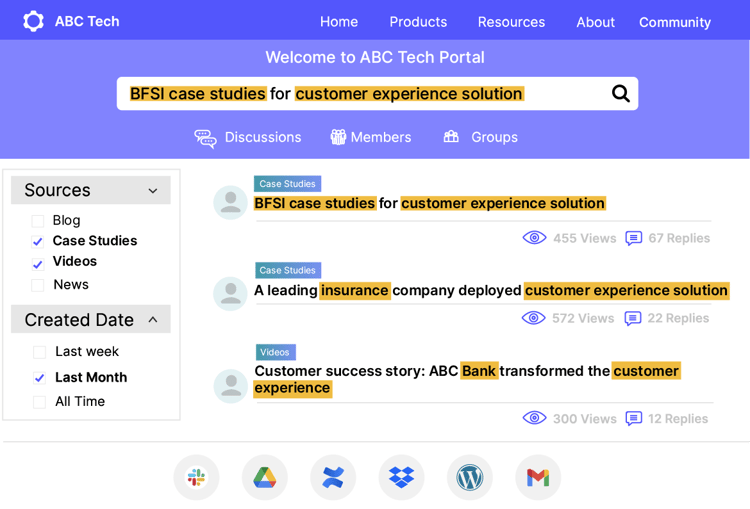Click comment icon next to 22 Replies
The width and height of the screenshot is (750, 509).
click(633, 318)
